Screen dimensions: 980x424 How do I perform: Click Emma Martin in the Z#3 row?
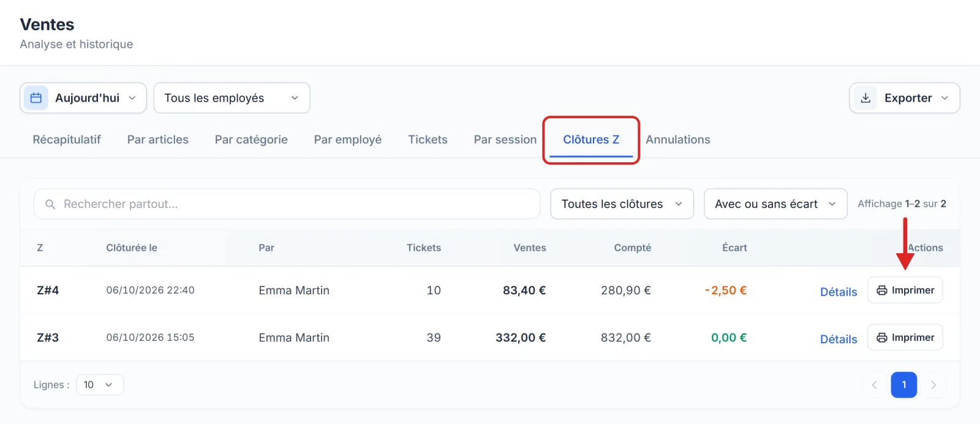(x=294, y=338)
